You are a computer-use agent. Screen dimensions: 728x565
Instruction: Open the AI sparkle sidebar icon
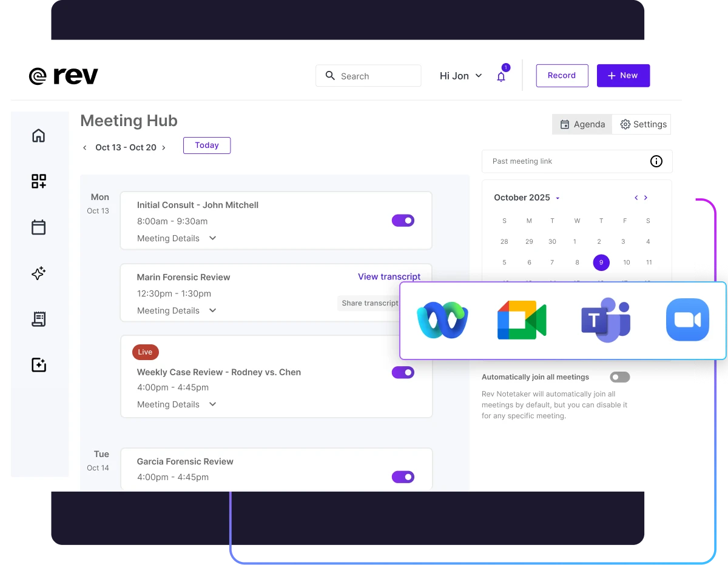click(x=38, y=273)
